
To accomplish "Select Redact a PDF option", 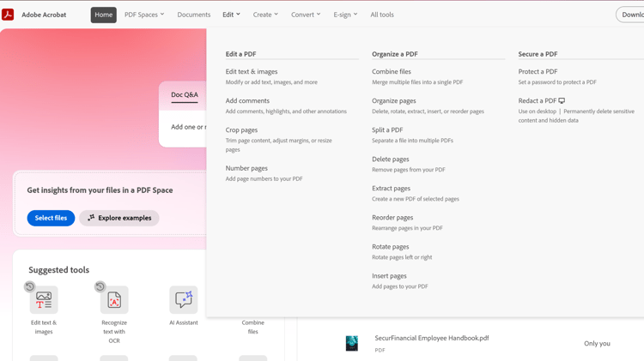I will tap(538, 100).
